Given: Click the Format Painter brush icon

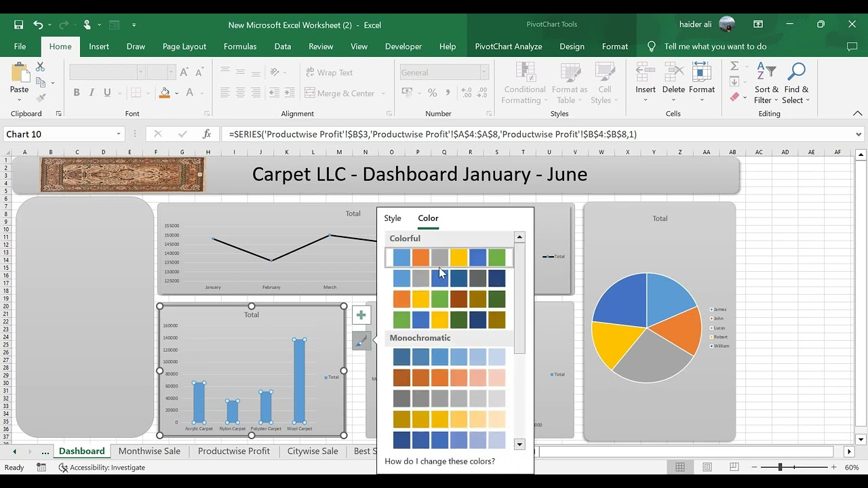Looking at the screenshot, I should coord(40,98).
